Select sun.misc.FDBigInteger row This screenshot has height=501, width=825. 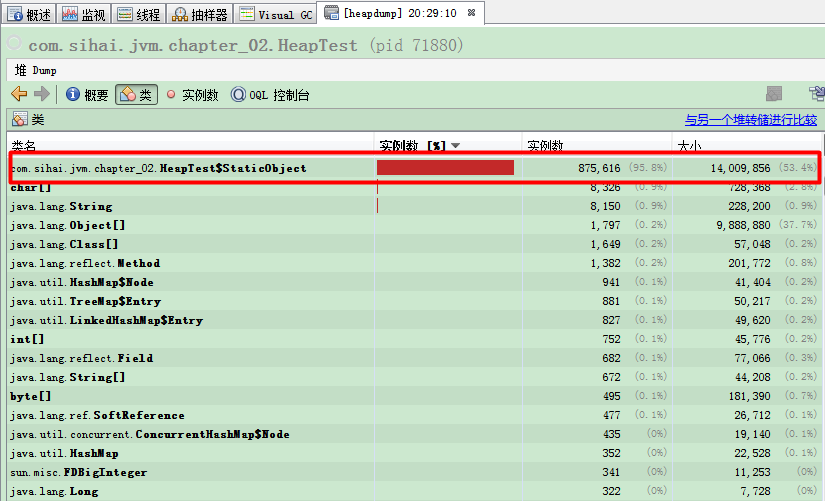pyautogui.click(x=414, y=472)
